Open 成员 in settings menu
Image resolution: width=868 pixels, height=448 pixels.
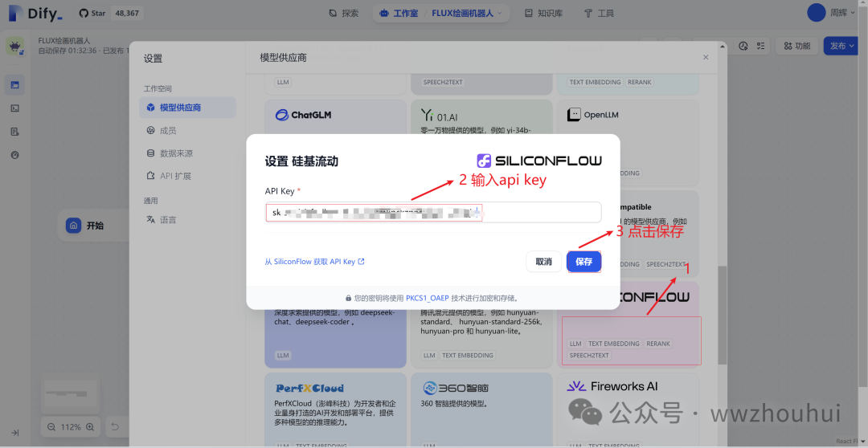pyautogui.click(x=187, y=131)
